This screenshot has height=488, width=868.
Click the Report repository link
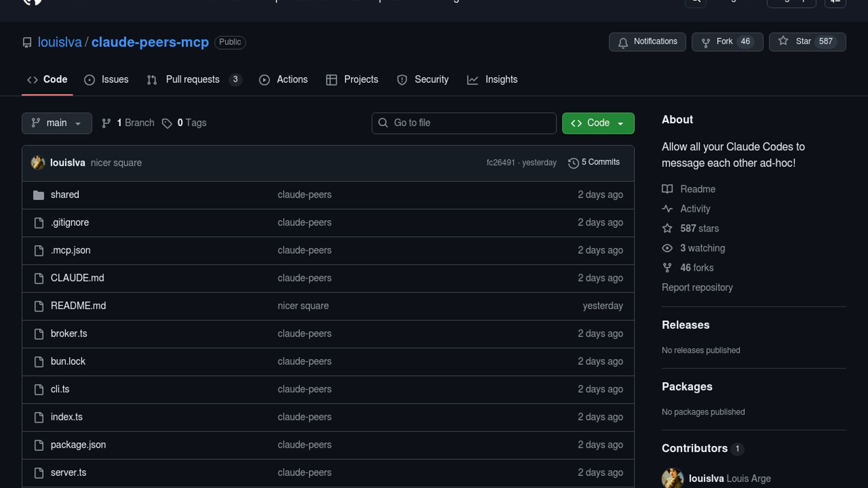(697, 287)
